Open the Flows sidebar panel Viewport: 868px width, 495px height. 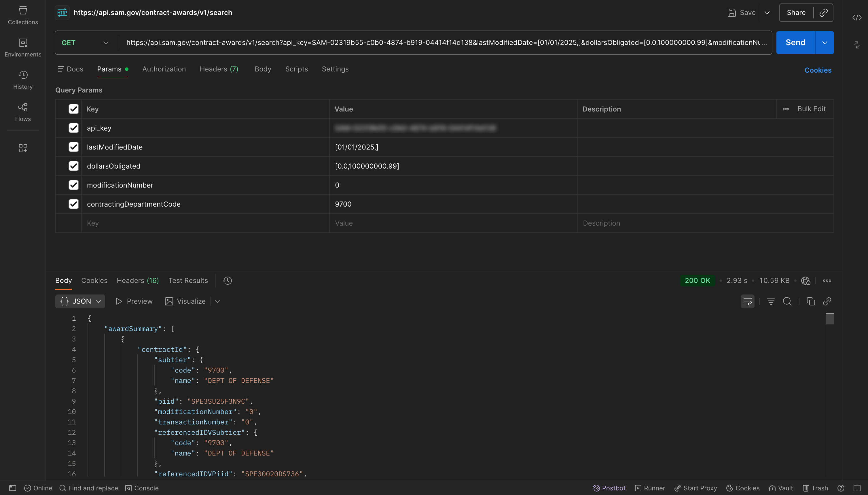click(x=23, y=113)
